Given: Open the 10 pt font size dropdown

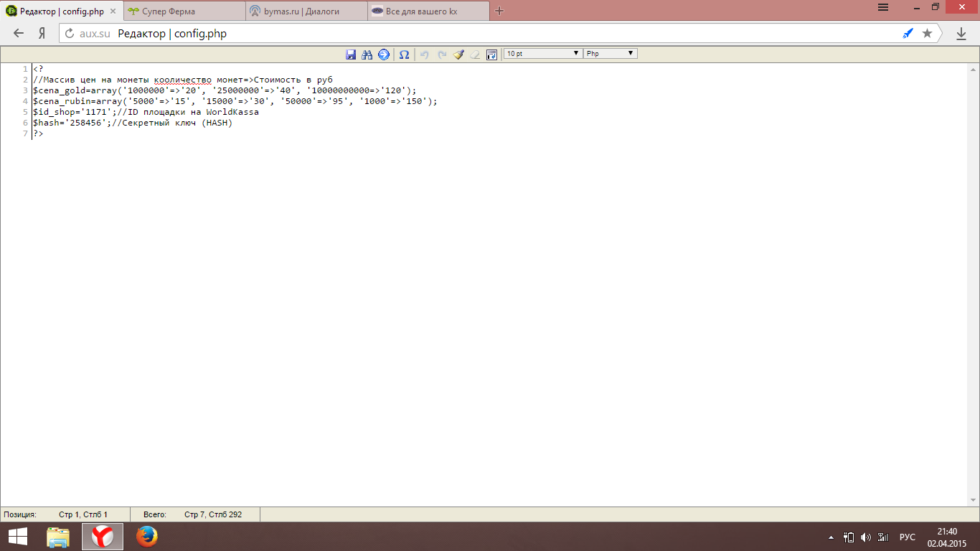Looking at the screenshot, I should point(542,54).
